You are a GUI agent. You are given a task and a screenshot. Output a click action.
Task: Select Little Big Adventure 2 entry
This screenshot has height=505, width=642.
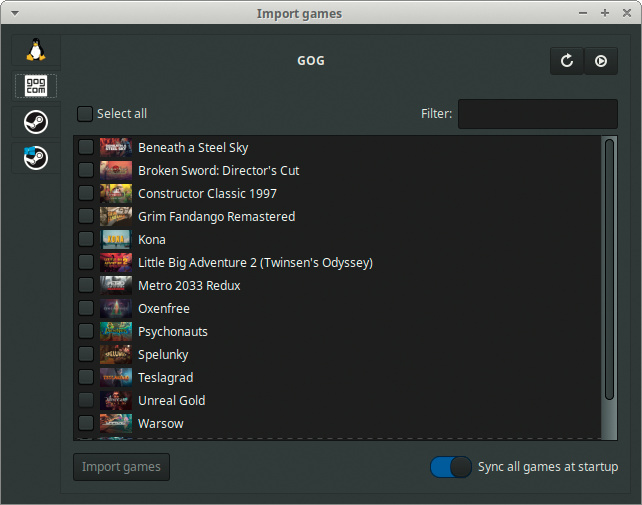click(255, 263)
